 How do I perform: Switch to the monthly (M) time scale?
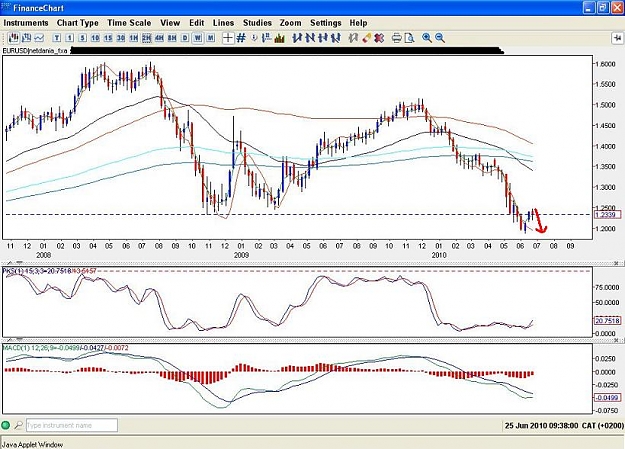tap(210, 38)
